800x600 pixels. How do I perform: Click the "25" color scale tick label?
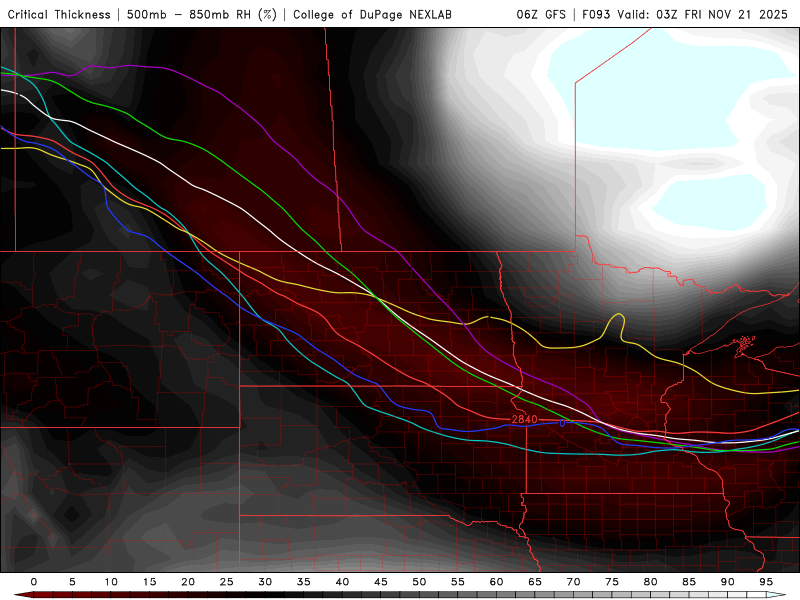click(x=227, y=582)
